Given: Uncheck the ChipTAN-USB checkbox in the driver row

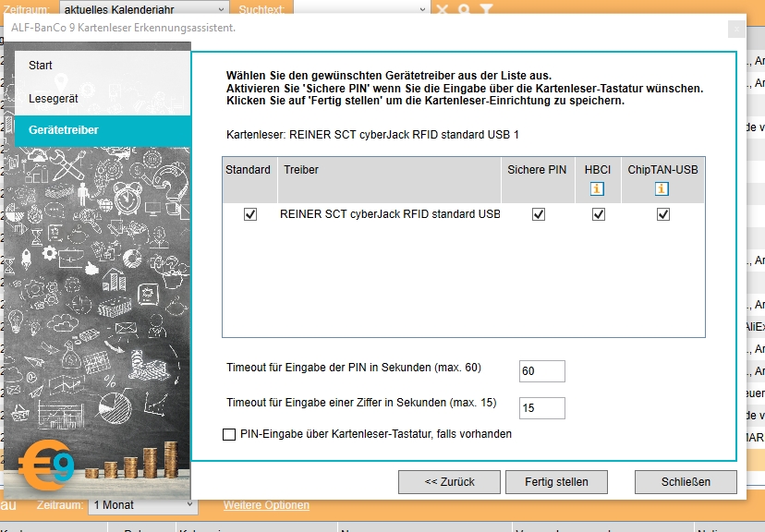Looking at the screenshot, I should point(663,214).
